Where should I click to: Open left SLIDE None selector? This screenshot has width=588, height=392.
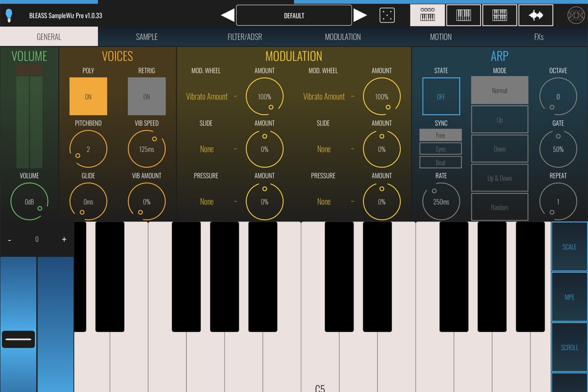click(207, 149)
